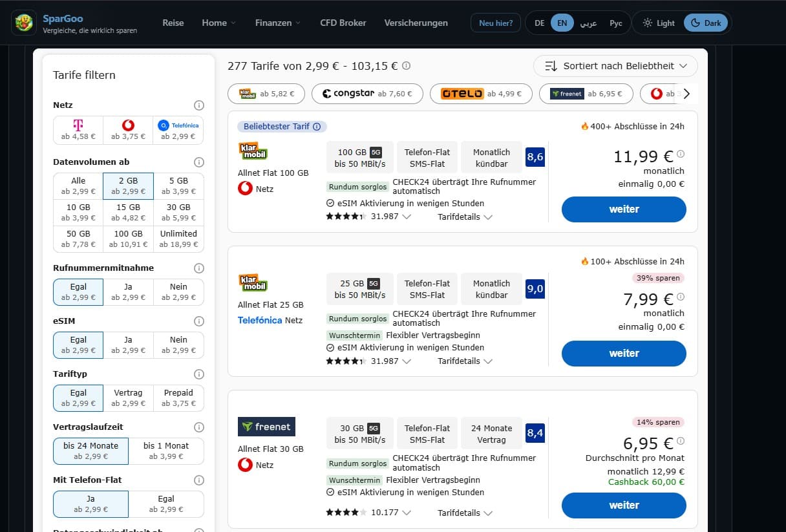Open the Sortiert nach Beliebtheit dropdown
This screenshot has width=786, height=532.
pyautogui.click(x=615, y=66)
